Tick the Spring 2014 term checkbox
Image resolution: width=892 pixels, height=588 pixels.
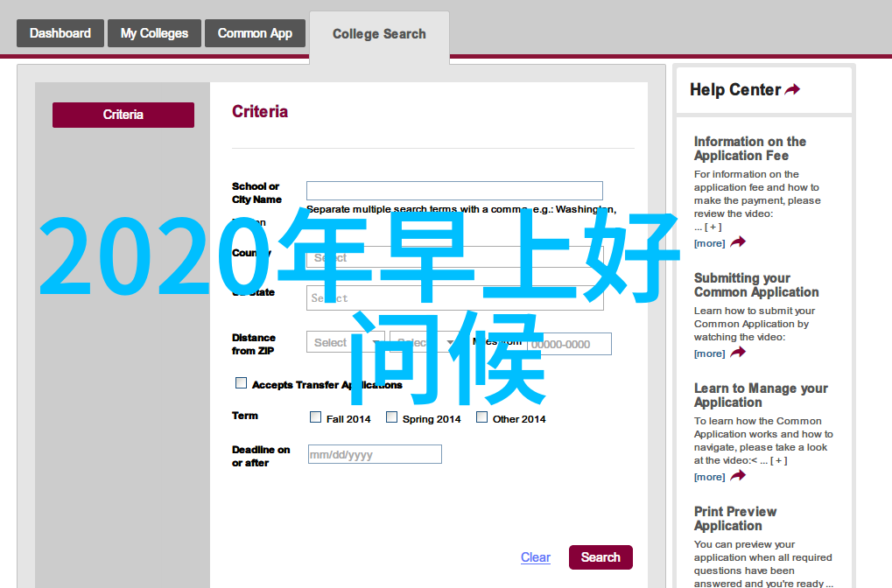tap(391, 416)
